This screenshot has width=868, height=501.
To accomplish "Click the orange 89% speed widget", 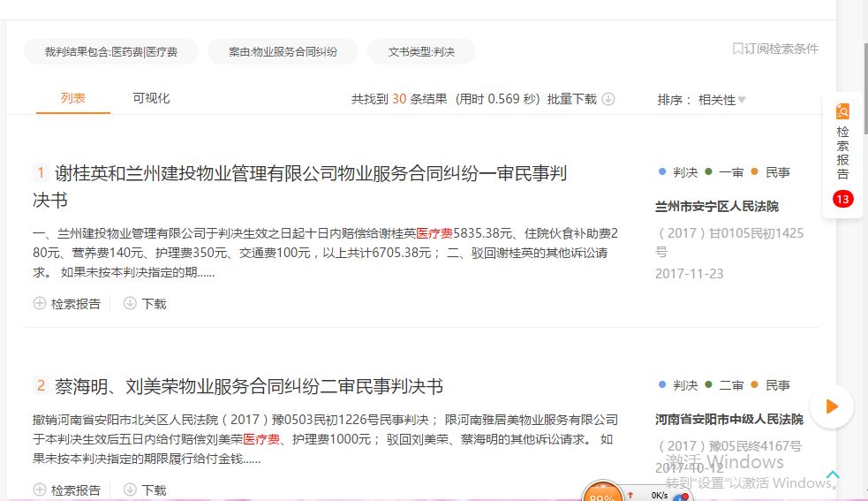I will pos(602,491).
